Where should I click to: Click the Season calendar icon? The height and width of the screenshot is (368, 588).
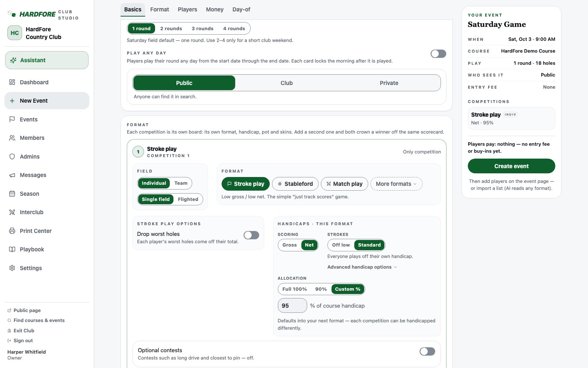(x=12, y=194)
